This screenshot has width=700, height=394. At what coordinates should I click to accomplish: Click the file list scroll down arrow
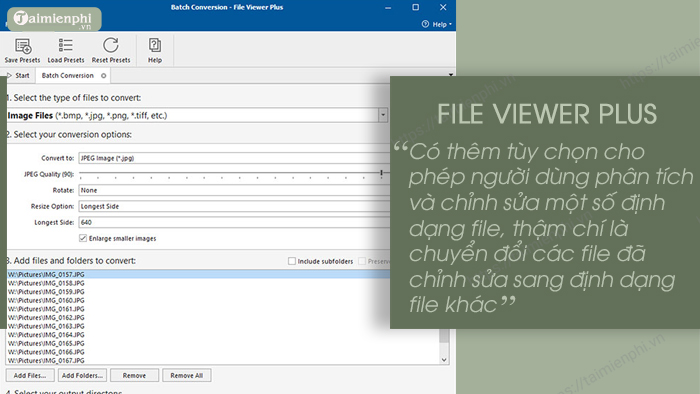444,360
